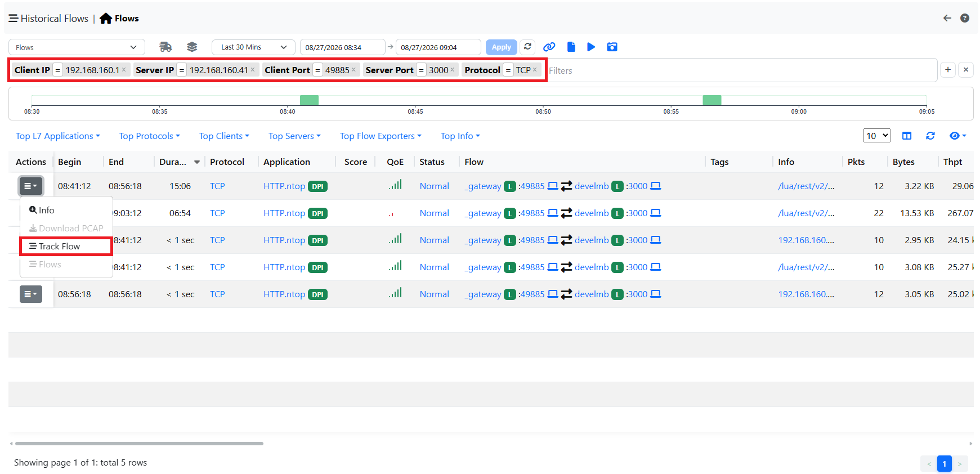The height and width of the screenshot is (474, 980).
Task: Refresh the table with the reload icon
Action: pos(930,136)
